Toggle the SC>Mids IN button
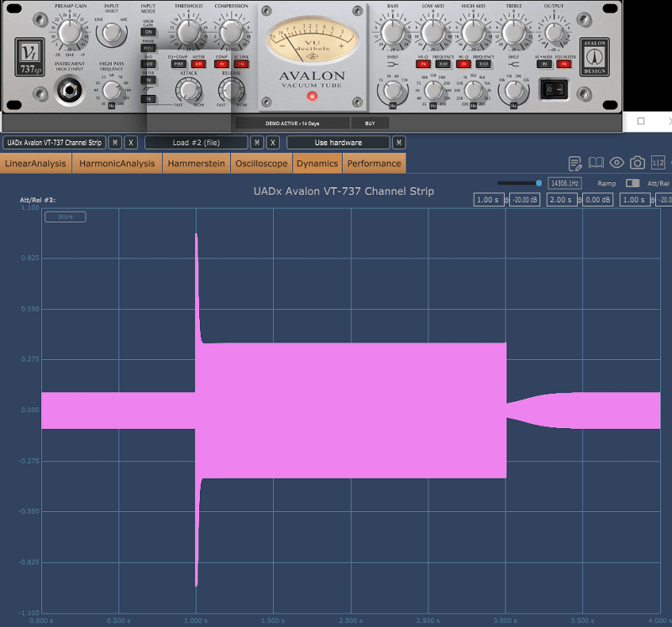Viewport: 672px width, 627px height. pyautogui.click(x=543, y=65)
